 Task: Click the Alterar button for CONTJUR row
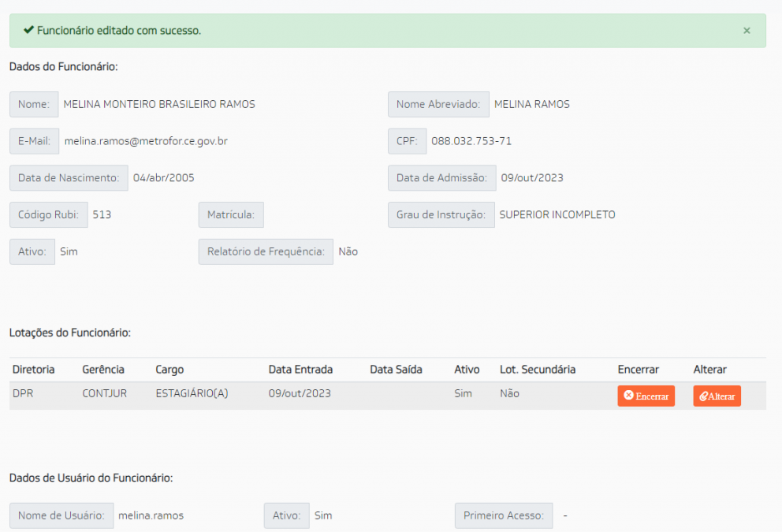pos(717,396)
